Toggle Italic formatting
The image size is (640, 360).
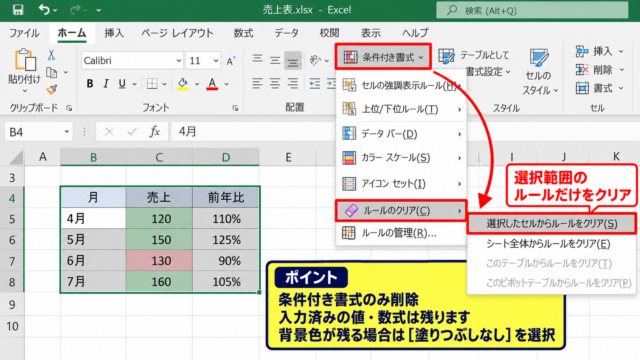[106, 84]
